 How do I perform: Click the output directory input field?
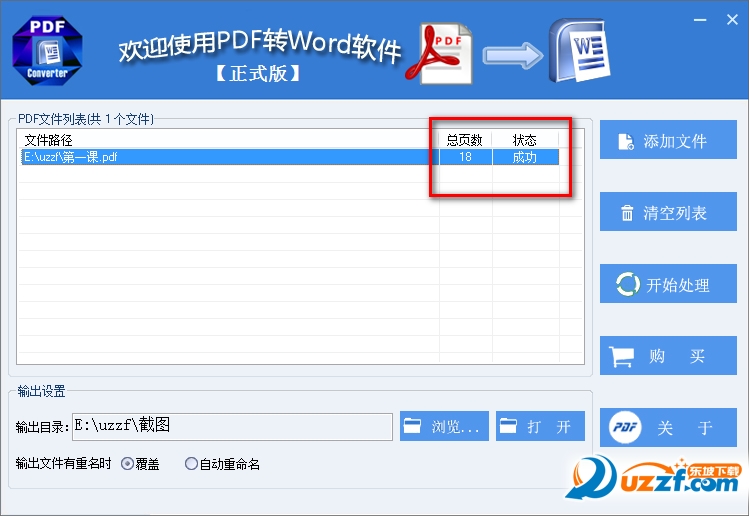click(232, 427)
